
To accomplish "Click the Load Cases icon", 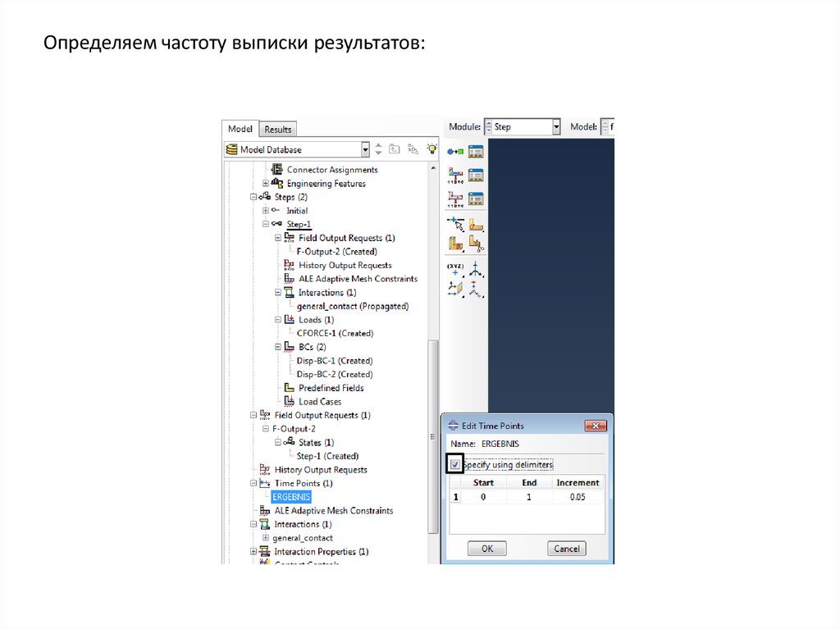I will tap(290, 401).
